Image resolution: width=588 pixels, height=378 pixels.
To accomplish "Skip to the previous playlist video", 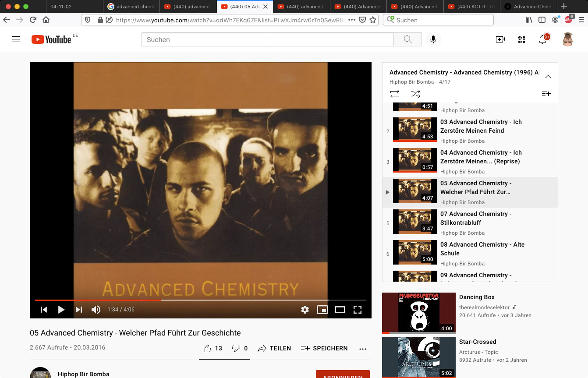I will (x=44, y=310).
